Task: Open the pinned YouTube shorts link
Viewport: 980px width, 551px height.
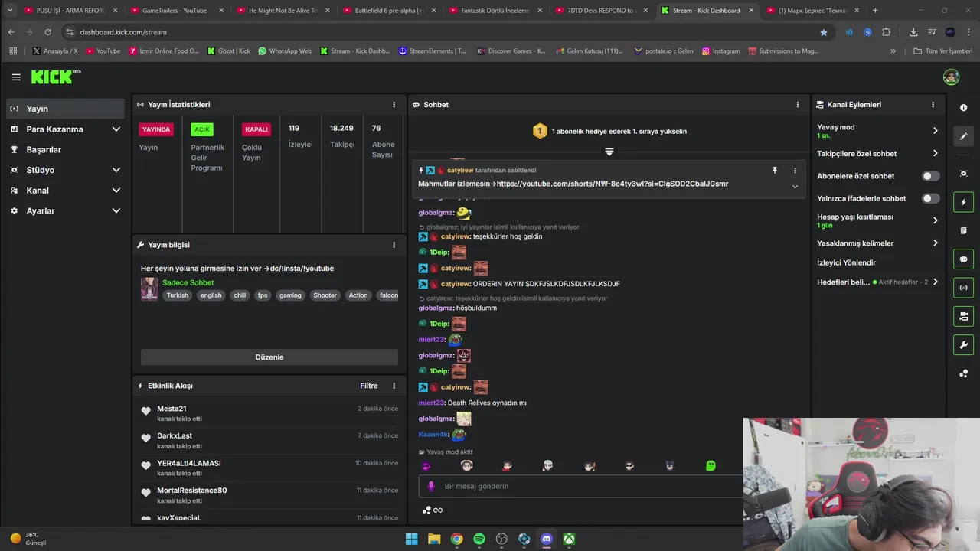Action: coord(612,184)
